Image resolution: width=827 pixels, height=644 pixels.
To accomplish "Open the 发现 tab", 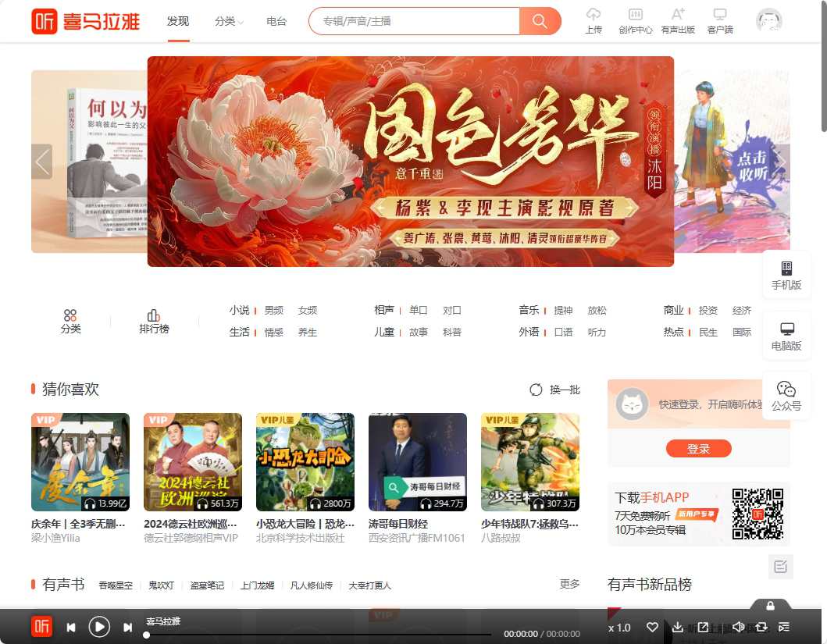I will [178, 21].
